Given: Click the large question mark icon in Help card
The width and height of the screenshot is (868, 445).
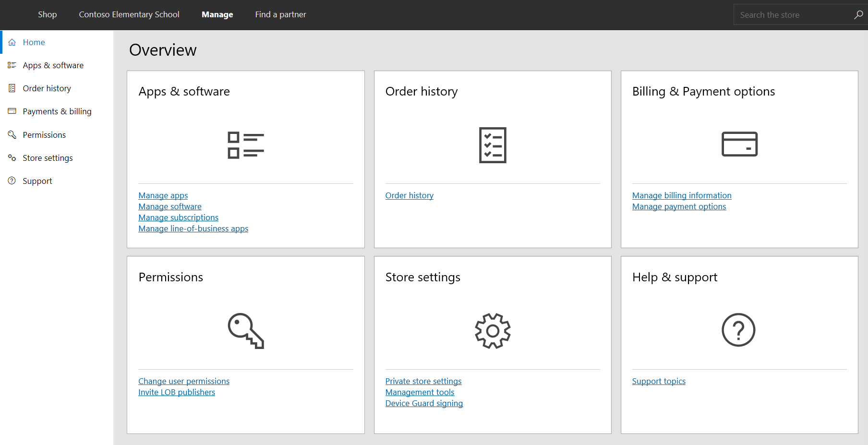Looking at the screenshot, I should coord(738,330).
